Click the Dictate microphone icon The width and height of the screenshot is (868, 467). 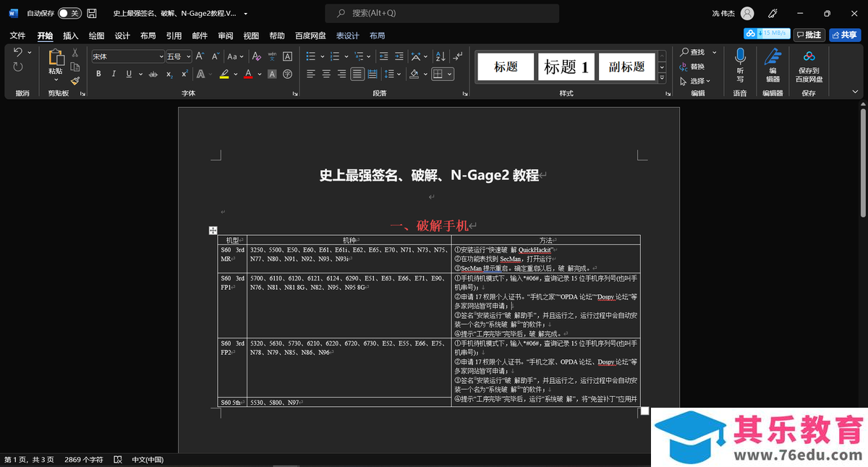(x=740, y=56)
